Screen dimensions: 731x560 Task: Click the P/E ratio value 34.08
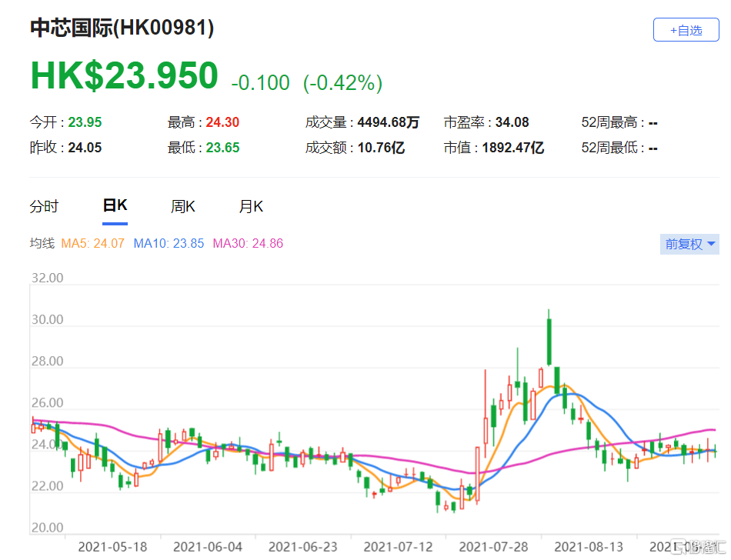click(512, 122)
